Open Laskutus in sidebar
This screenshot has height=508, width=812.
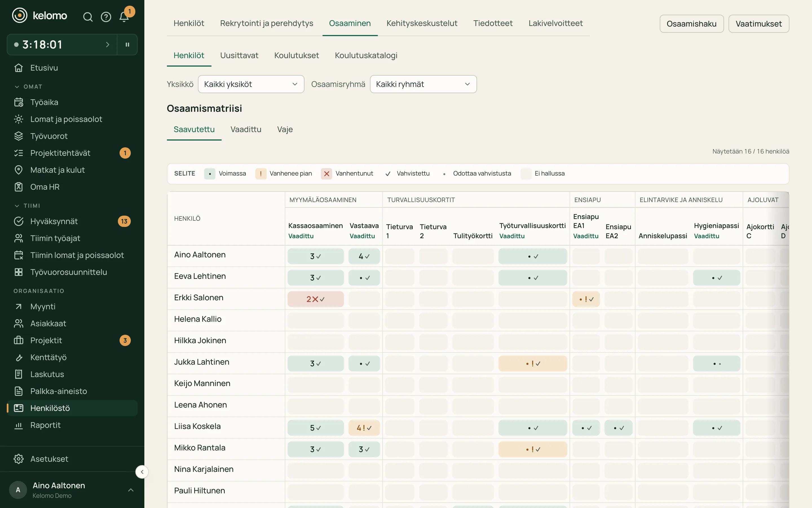point(72,374)
